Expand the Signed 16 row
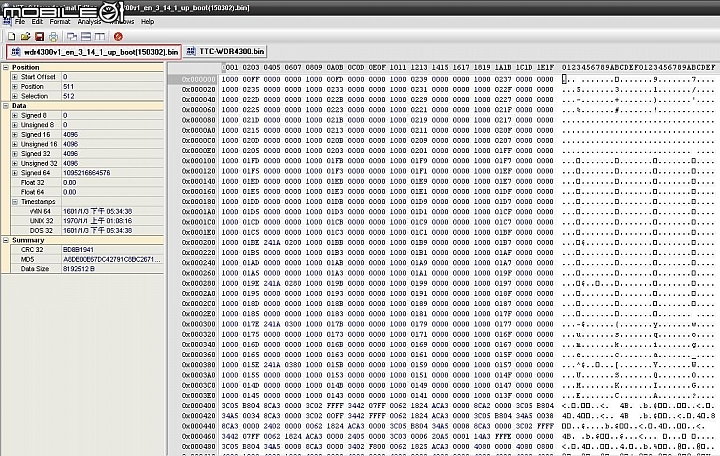The height and width of the screenshot is (456, 720). click(15, 135)
